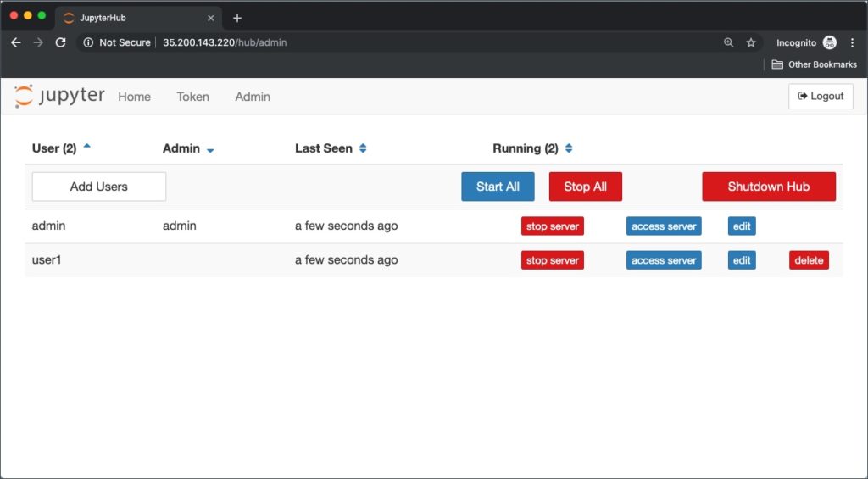Reload the page with refresh icon
Viewport: 868px width, 479px height.
pos(60,42)
